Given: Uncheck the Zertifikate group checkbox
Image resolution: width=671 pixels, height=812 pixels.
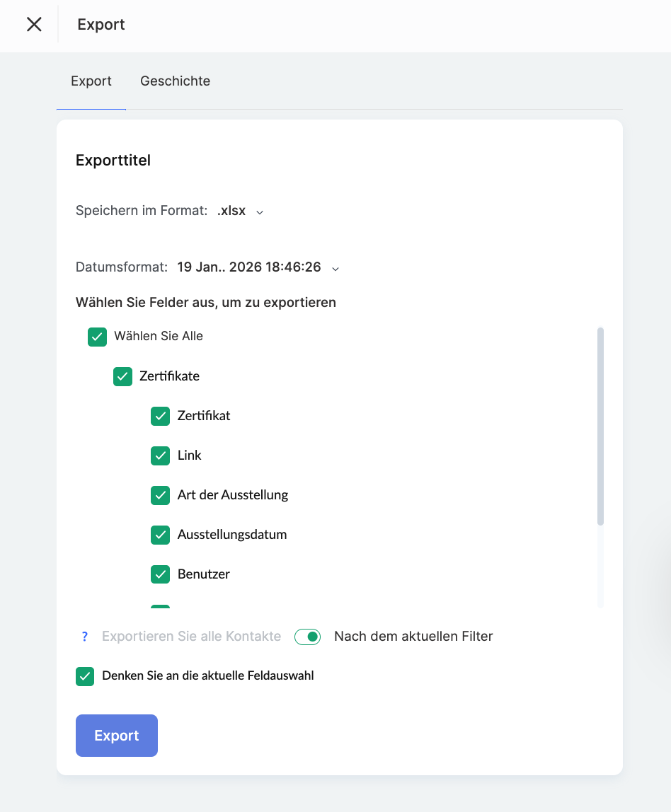Looking at the screenshot, I should pyautogui.click(x=122, y=376).
